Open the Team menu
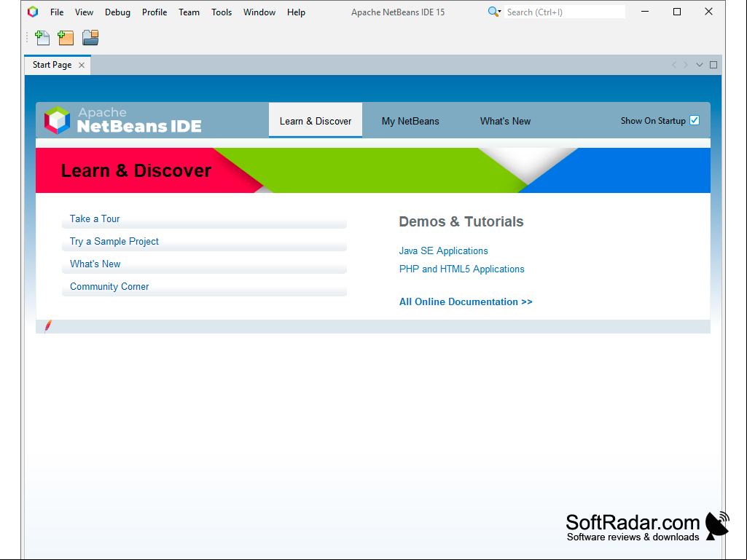Screen dimensions: 747x560 [x=189, y=12]
